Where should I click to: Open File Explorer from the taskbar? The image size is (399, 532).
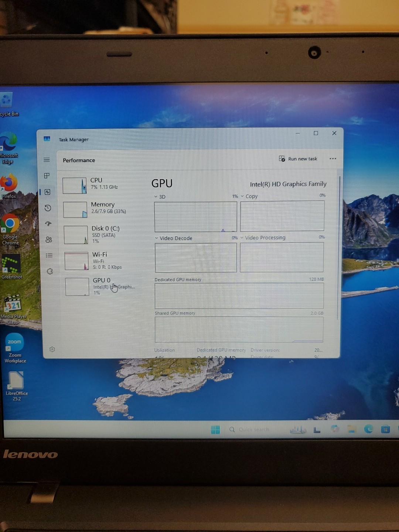(352, 429)
